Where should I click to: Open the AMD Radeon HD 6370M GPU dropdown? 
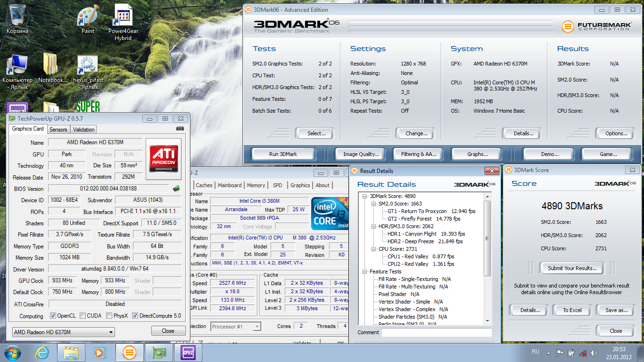(63, 332)
